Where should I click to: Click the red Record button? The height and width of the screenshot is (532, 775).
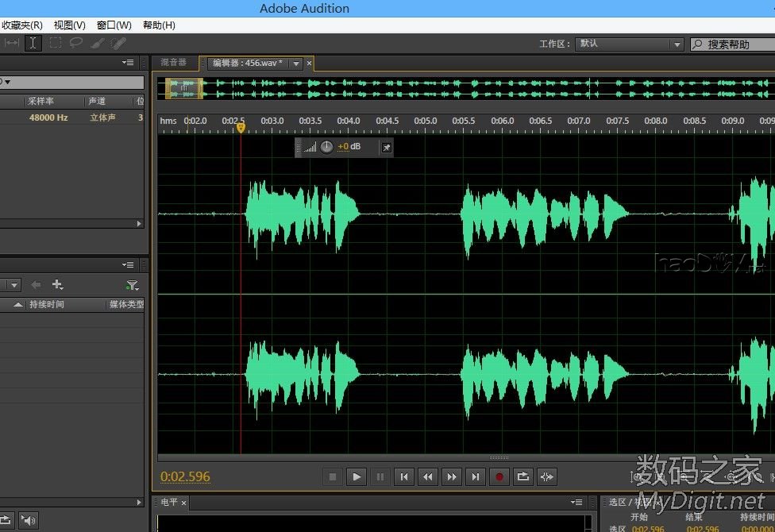499,476
